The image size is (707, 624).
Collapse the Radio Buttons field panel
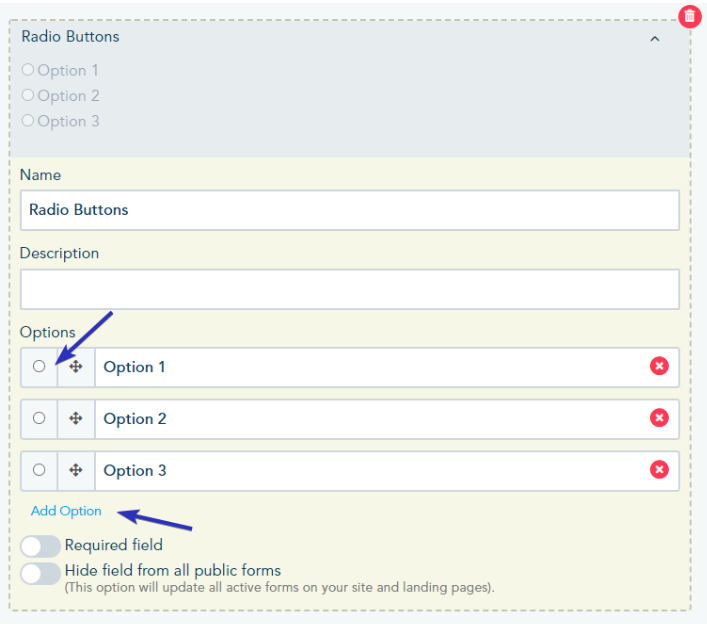[655, 39]
